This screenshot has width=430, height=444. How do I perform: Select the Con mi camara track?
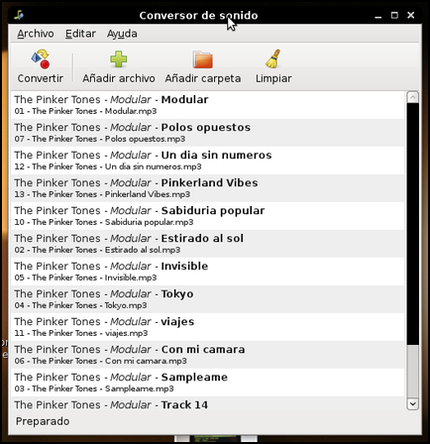[x=207, y=354]
